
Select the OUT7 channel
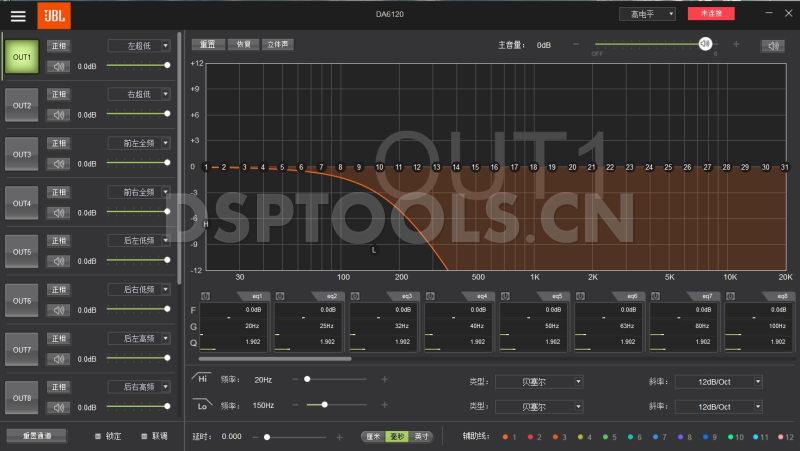[22, 349]
